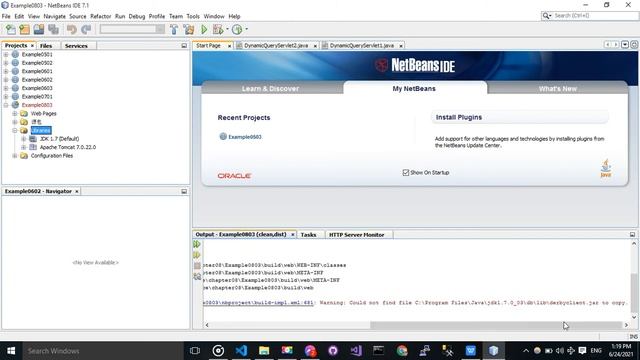Show the opened documents list dropdown
The width and height of the screenshot is (640, 360).
pyautogui.click(x=625, y=45)
